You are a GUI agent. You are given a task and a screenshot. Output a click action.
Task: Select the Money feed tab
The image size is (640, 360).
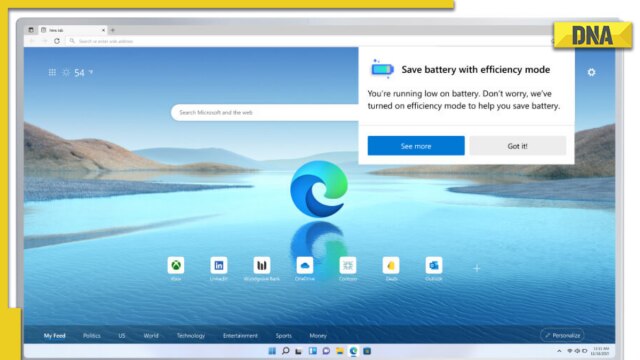(318, 336)
